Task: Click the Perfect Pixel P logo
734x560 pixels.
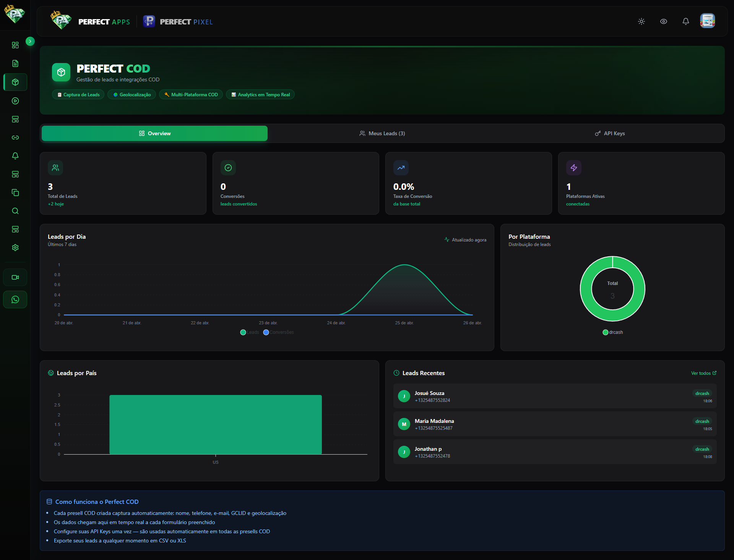Action: tap(149, 21)
